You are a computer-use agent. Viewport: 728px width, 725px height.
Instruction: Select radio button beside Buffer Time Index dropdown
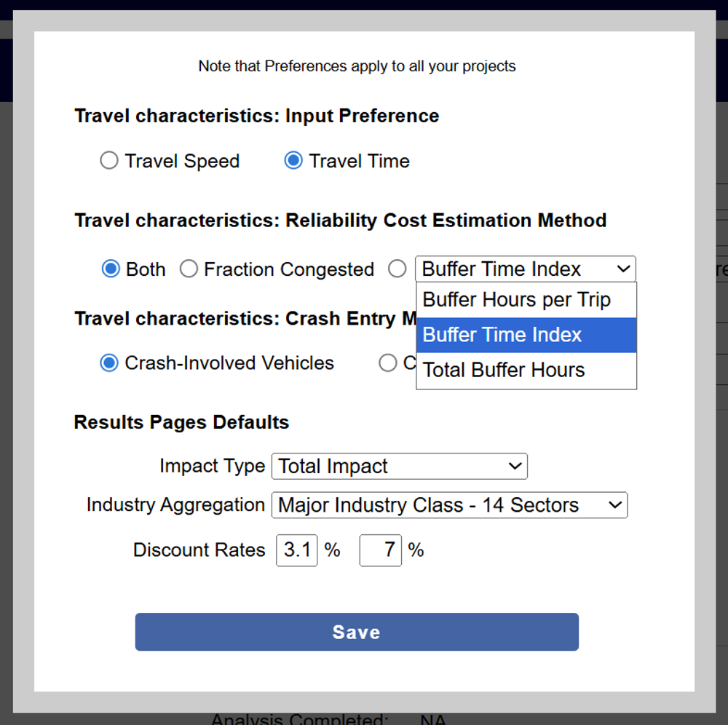(397, 269)
